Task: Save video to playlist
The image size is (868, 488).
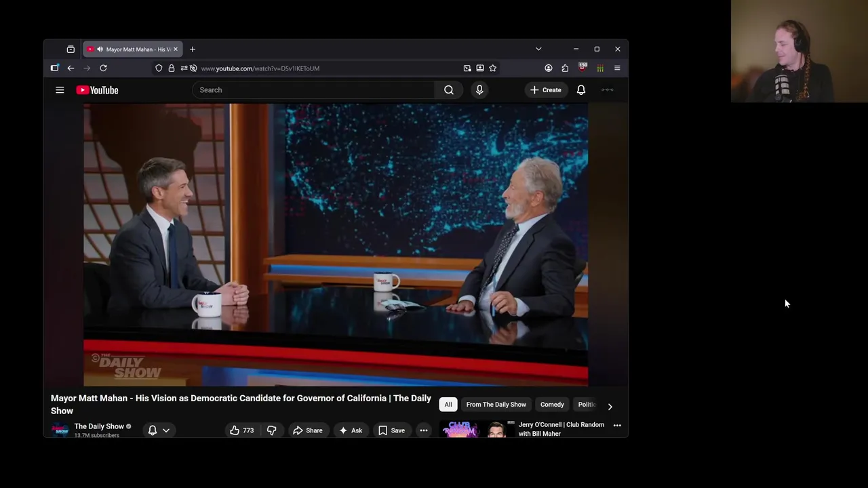Action: click(391, 430)
